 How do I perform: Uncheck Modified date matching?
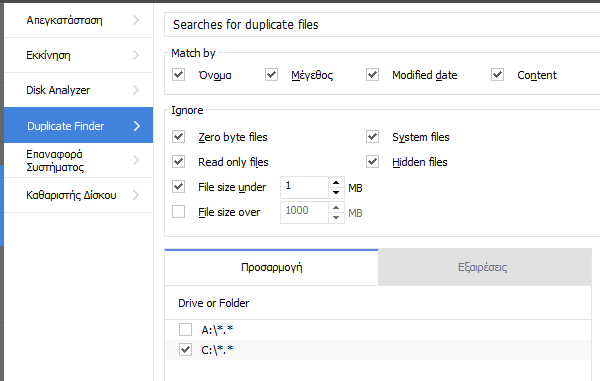373,75
